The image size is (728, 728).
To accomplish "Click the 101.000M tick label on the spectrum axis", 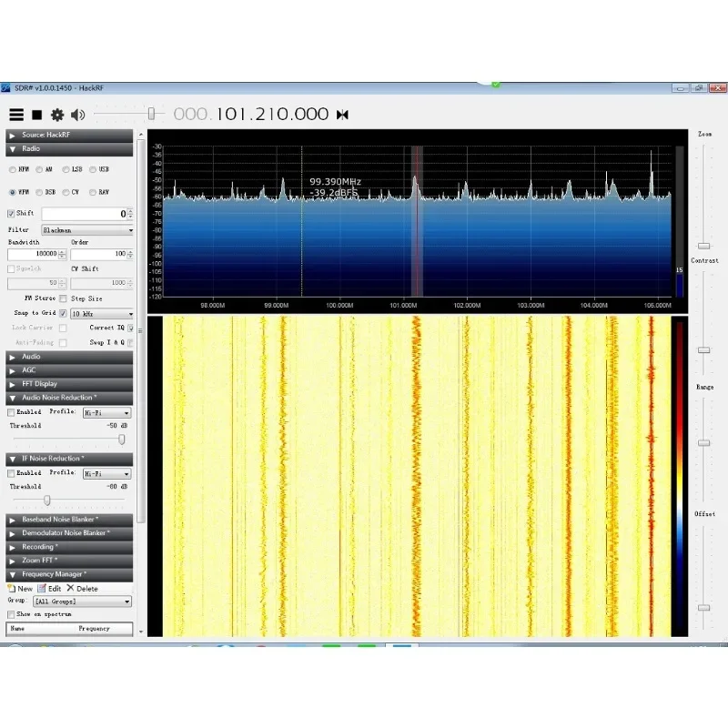I will pyautogui.click(x=403, y=306).
